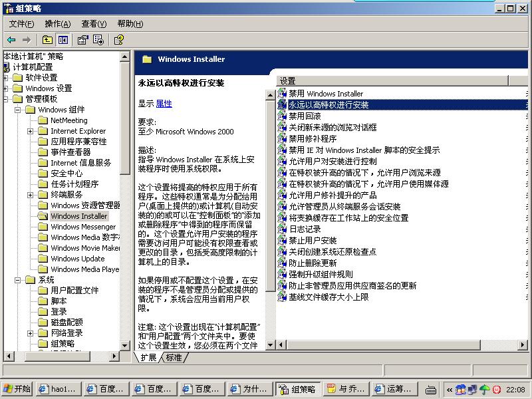Select the 允许管理员从终端服务会话安装 setting
Image resolution: width=532 pixels, height=399 pixels.
coord(344,206)
